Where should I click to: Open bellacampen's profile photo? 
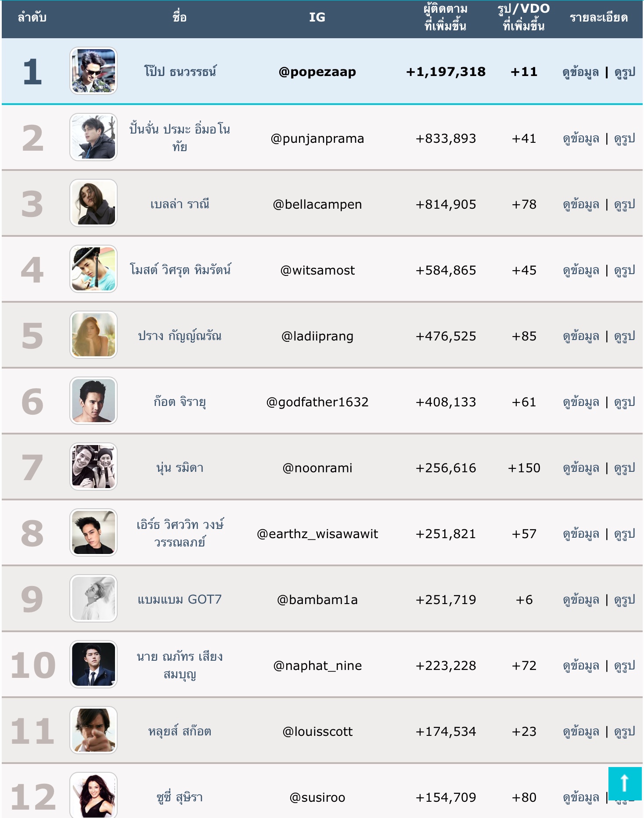coord(94,203)
